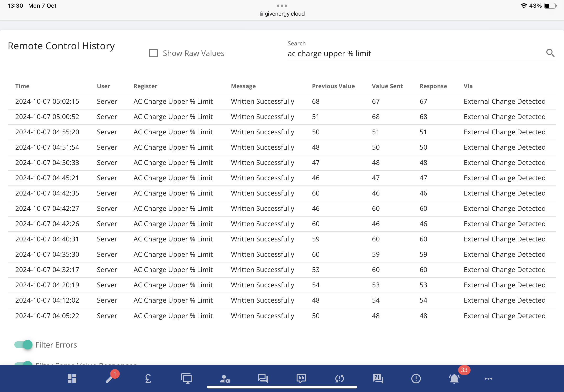Click External Change Detected in the 04:05:22 row
This screenshot has width=564, height=392.
click(x=504, y=316)
